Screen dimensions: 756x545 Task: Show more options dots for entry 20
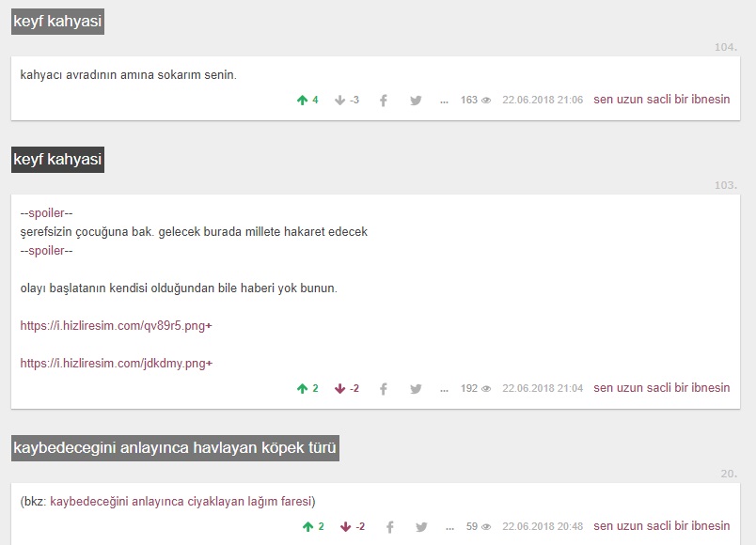(x=449, y=526)
